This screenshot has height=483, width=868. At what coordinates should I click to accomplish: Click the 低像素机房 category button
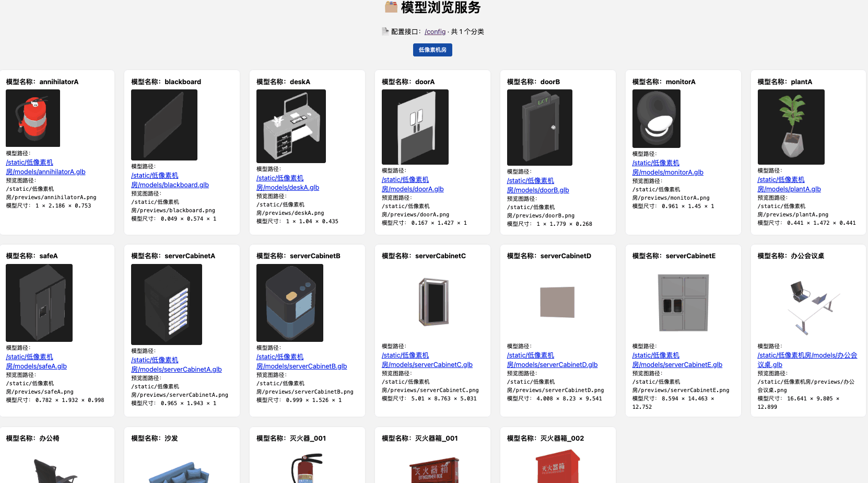(432, 50)
